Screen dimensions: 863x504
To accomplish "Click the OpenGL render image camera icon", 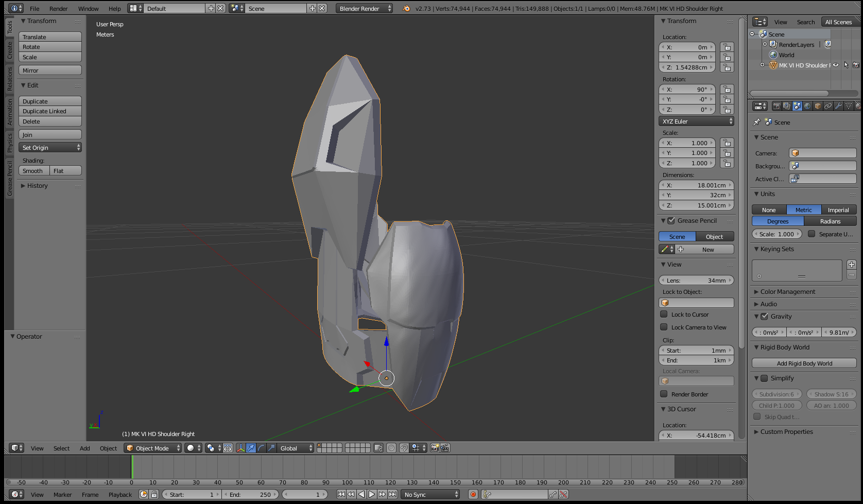I will [435, 448].
